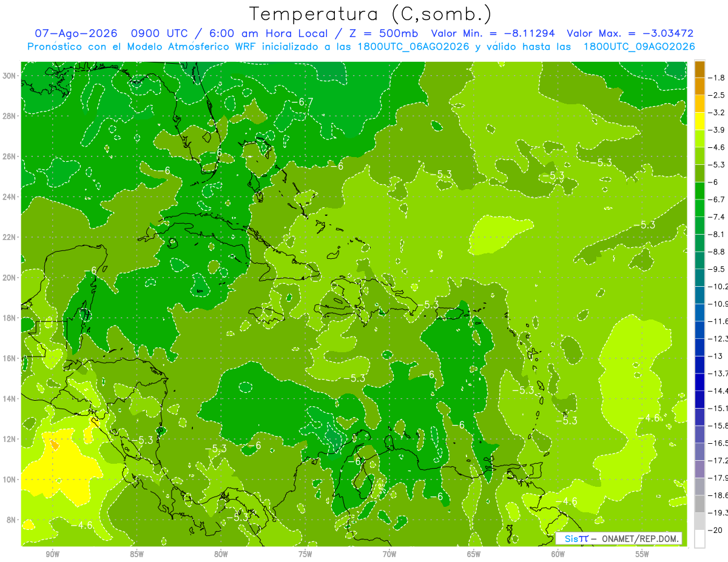
Task: Click the '-8.1' value on the color legend
Action: [716, 234]
